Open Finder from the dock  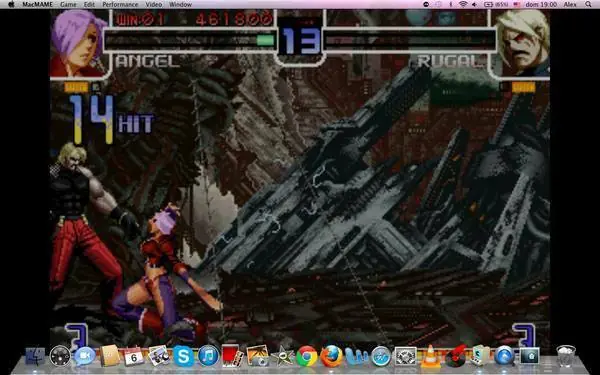(x=35, y=356)
